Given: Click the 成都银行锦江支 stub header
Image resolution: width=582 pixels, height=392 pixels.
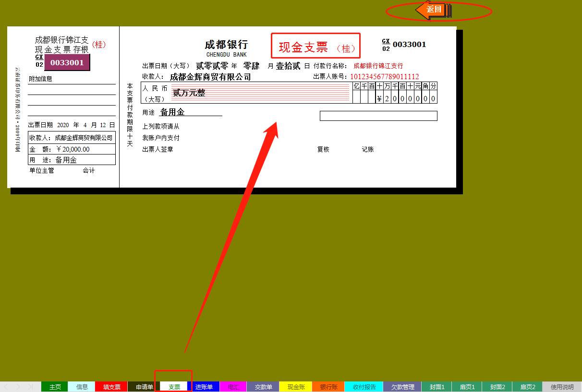Looking at the screenshot, I should pyautogui.click(x=61, y=40).
